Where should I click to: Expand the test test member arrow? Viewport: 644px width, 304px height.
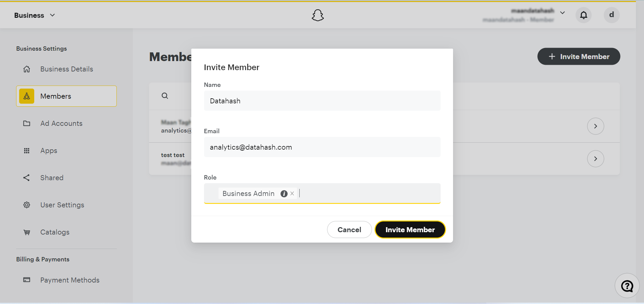click(595, 159)
